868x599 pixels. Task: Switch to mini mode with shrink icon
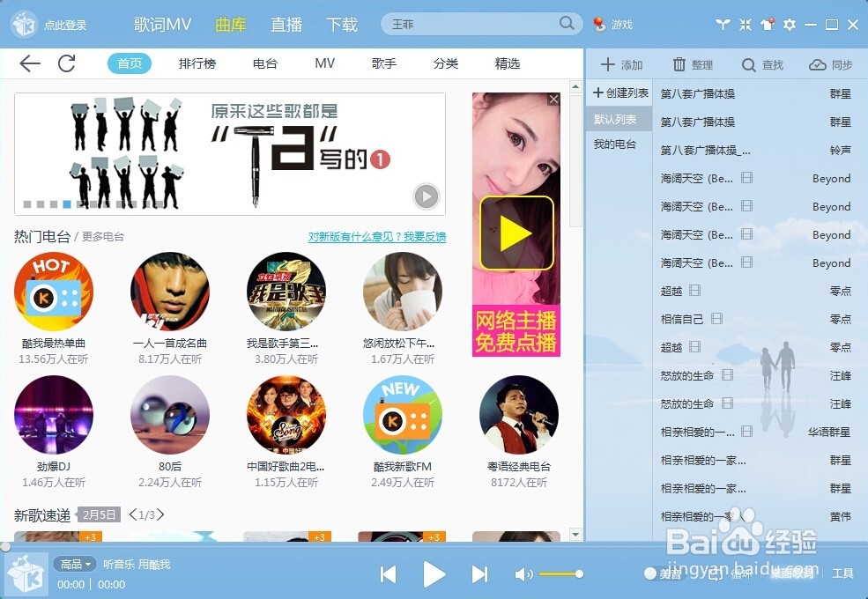[x=746, y=25]
